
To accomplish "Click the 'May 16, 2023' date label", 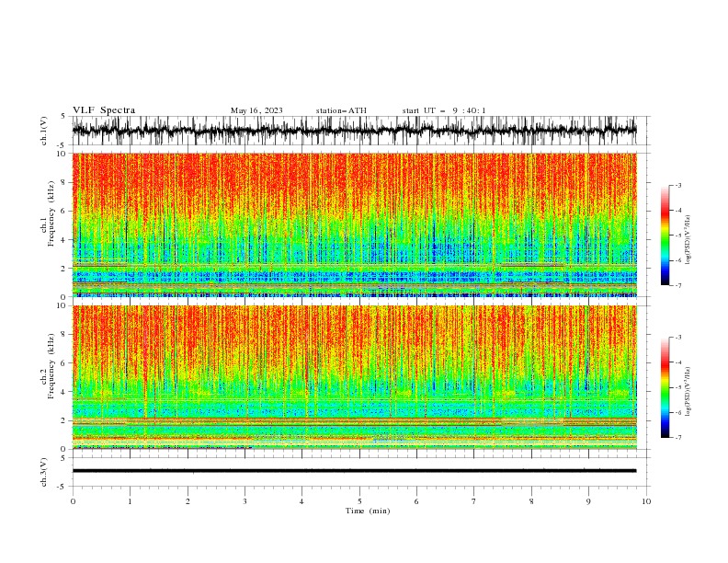I will coord(256,110).
